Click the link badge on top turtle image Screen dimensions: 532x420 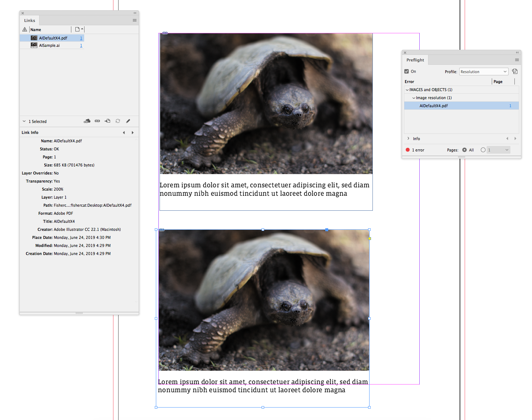[x=165, y=33]
